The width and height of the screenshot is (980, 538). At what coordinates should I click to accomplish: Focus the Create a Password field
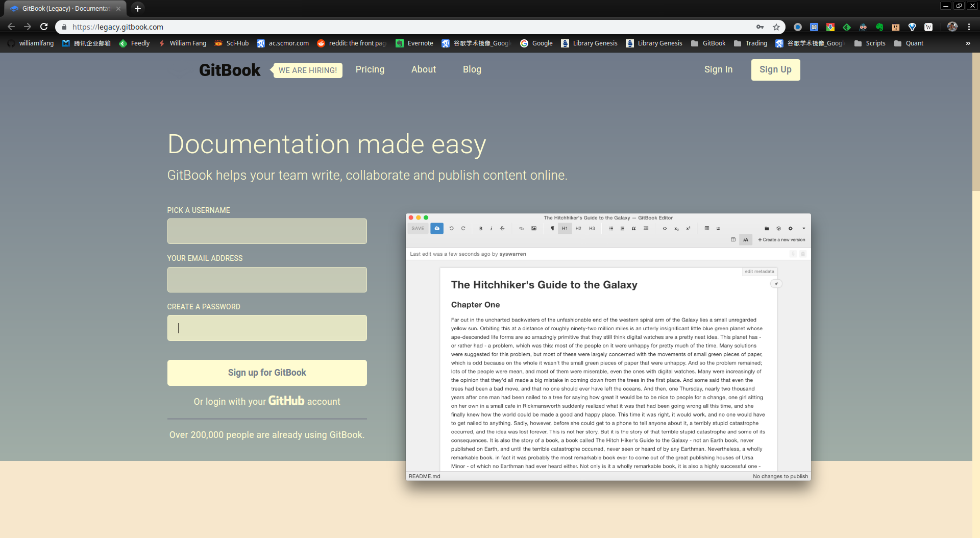(267, 328)
